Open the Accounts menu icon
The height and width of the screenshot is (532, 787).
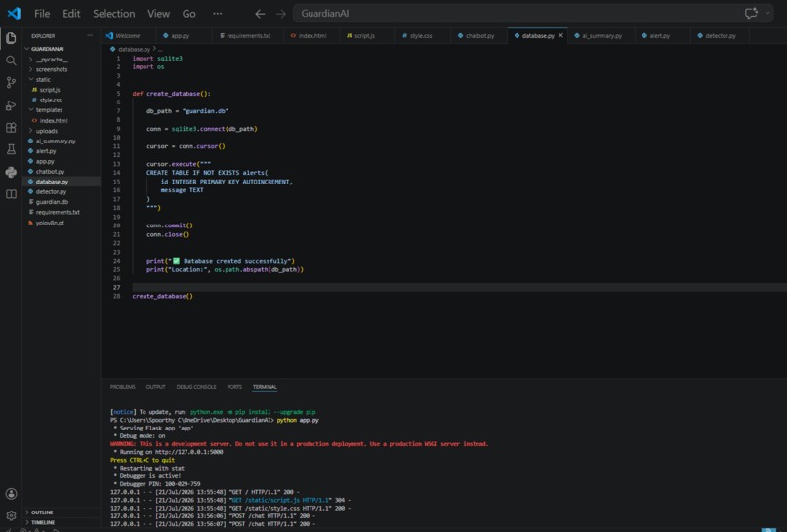pyautogui.click(x=11, y=494)
